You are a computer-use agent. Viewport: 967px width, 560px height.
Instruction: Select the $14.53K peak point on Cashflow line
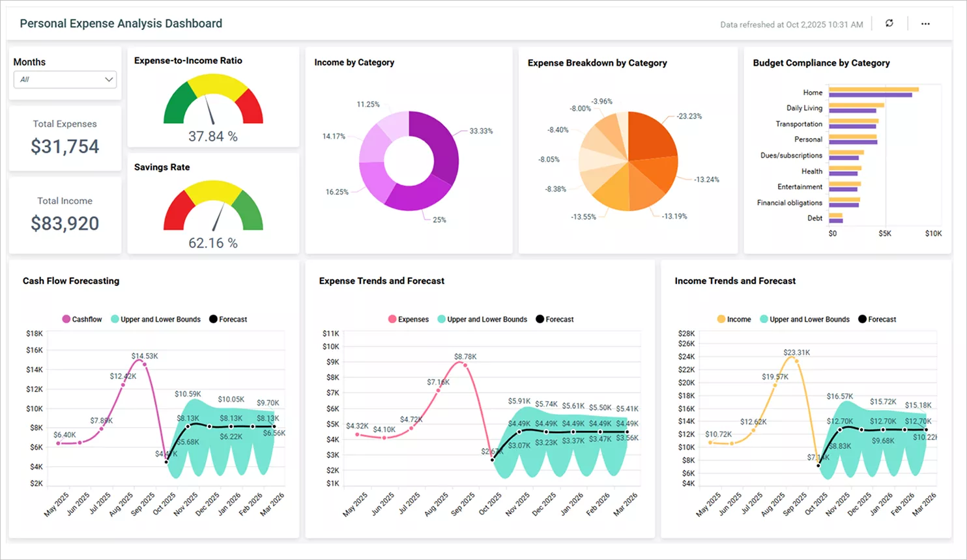146,365
